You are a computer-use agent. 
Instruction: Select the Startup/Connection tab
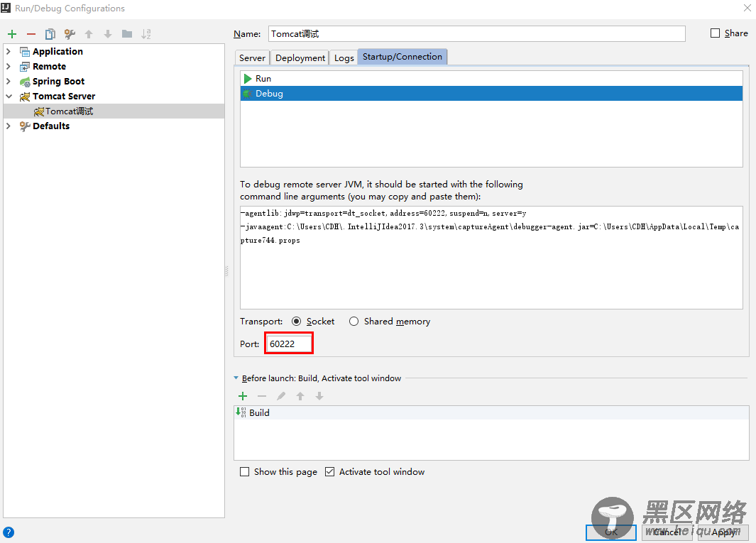click(402, 56)
